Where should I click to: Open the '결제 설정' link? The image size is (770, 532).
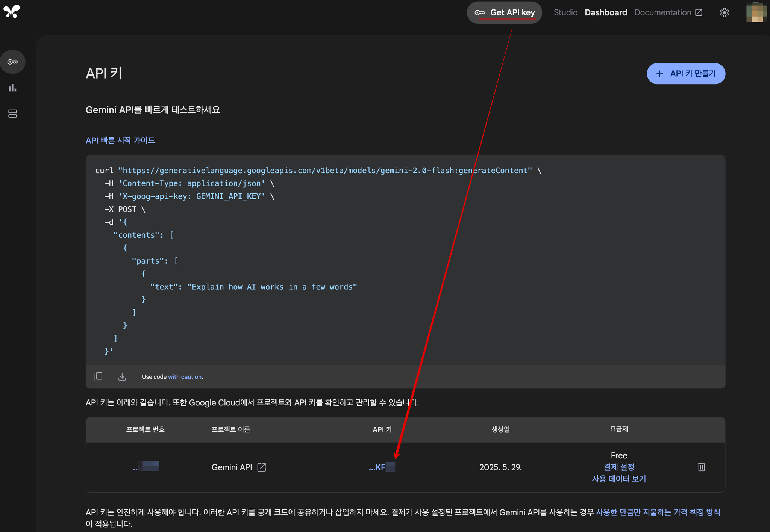tap(619, 467)
